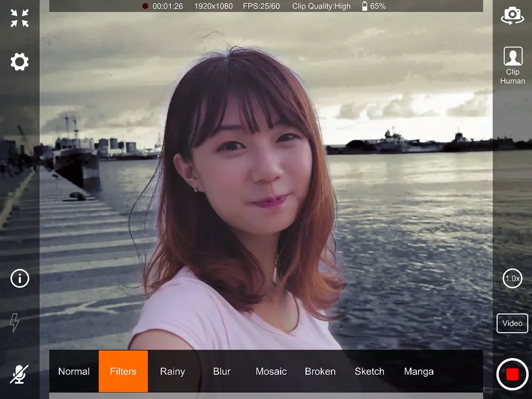Switch to the Sketch effect

coord(369,371)
